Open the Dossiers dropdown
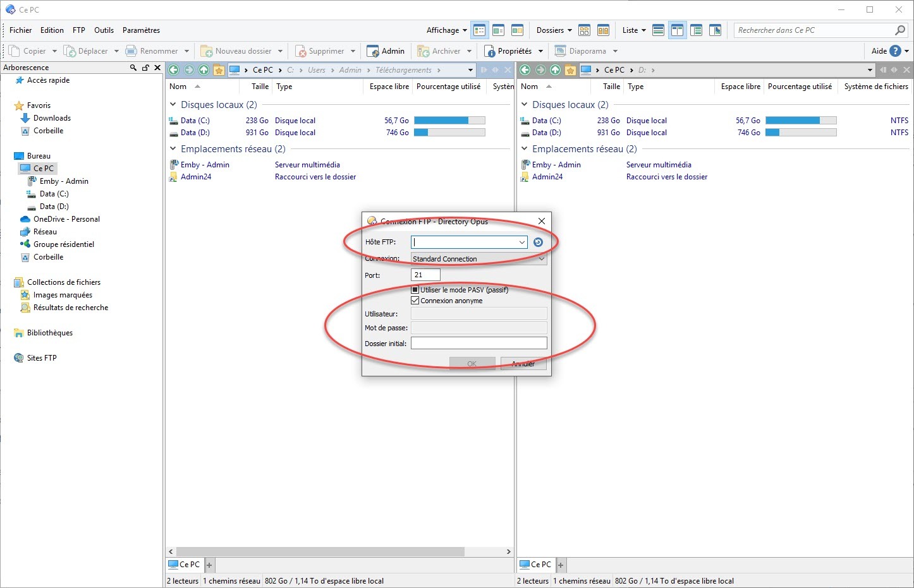This screenshot has width=914, height=588. click(554, 30)
